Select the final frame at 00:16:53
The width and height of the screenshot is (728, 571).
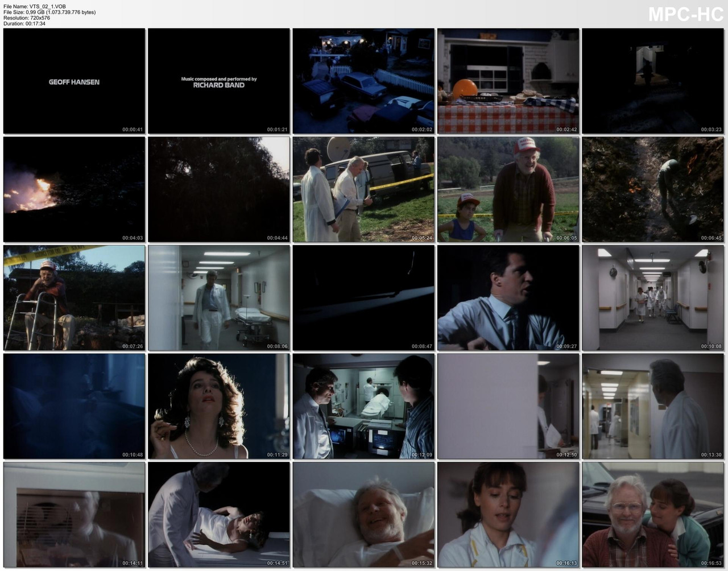click(x=653, y=515)
